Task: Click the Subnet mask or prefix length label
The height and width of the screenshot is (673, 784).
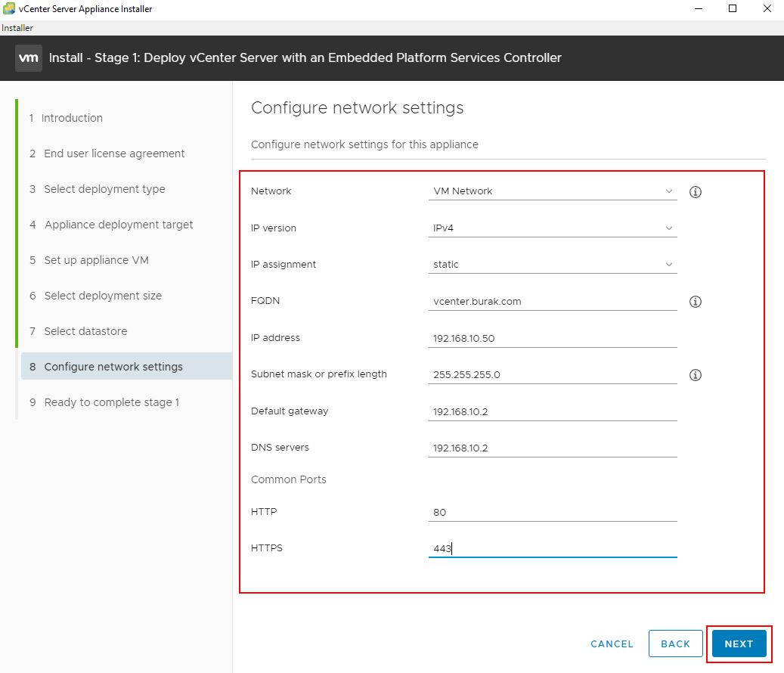Action: pos(319,374)
